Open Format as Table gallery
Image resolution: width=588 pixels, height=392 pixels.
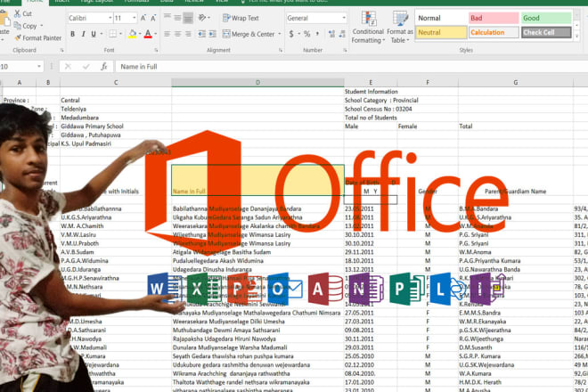tap(400, 27)
